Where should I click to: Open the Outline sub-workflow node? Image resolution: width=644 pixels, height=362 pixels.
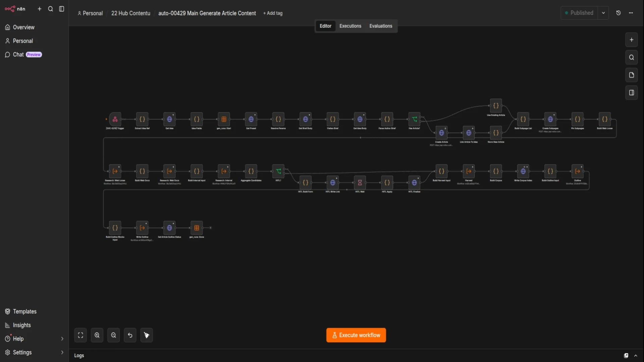pos(577,171)
